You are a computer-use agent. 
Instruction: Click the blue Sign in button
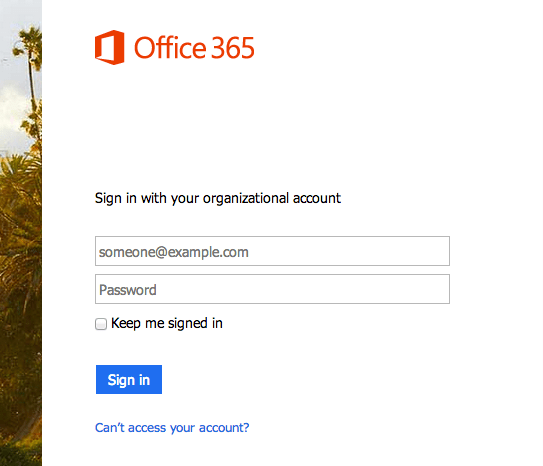click(x=129, y=379)
